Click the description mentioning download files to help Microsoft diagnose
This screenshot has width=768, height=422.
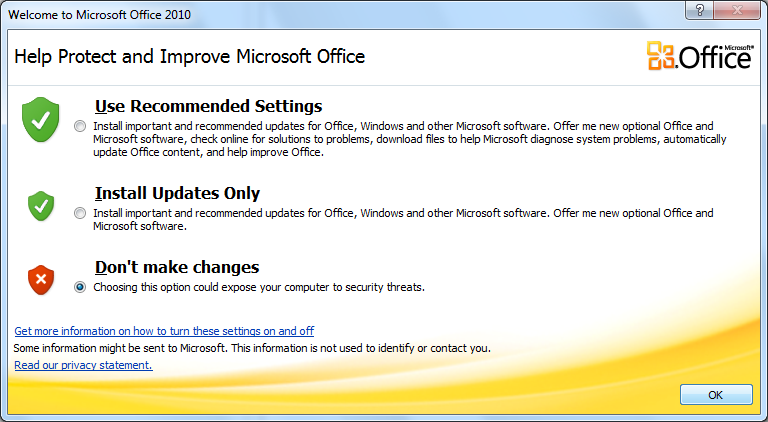click(x=409, y=139)
